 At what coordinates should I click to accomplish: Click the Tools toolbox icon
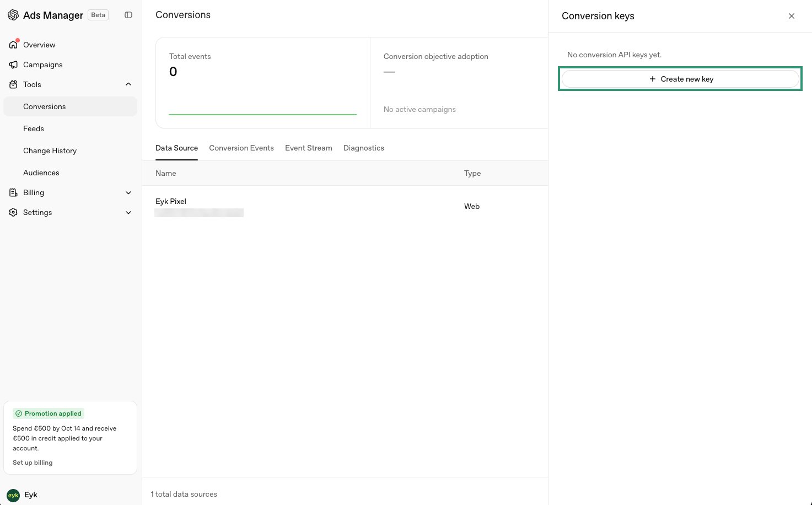[13, 84]
